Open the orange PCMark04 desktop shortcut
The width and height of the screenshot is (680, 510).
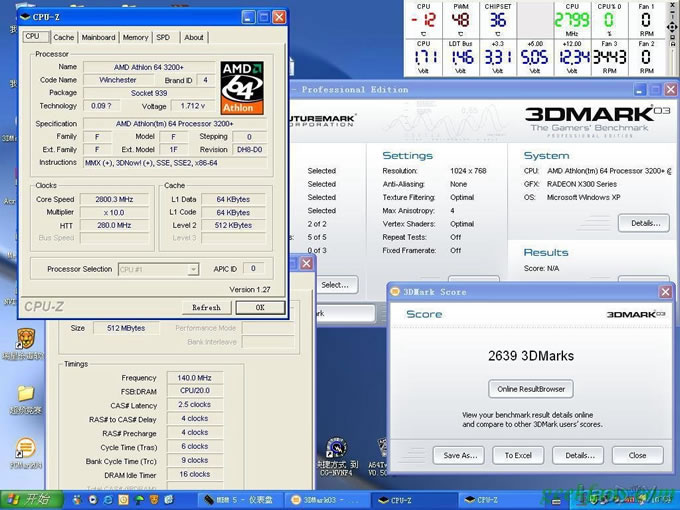[x=26, y=448]
